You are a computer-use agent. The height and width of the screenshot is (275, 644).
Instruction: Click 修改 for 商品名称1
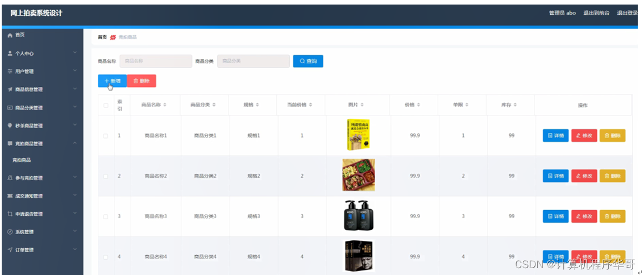pos(584,135)
